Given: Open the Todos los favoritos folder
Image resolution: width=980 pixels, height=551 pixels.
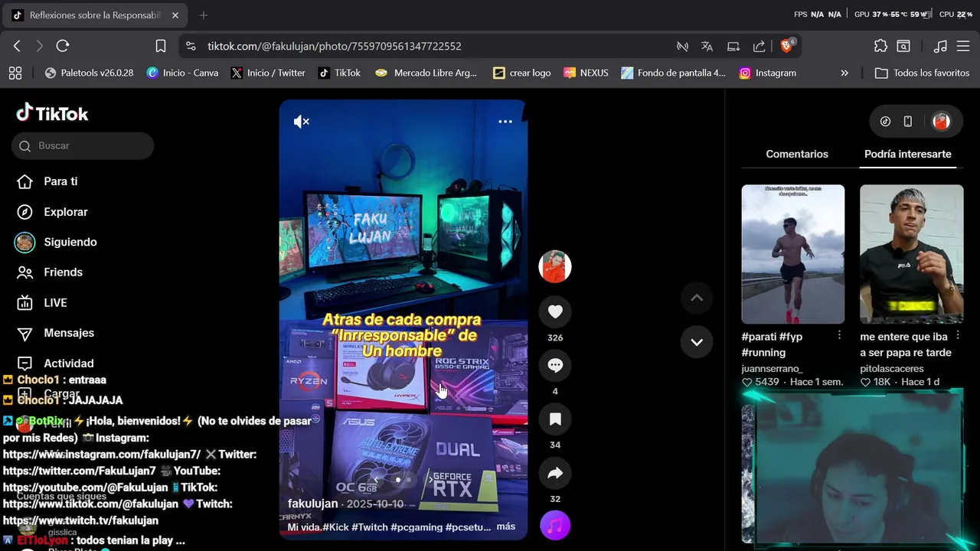Looking at the screenshot, I should 922,73.
